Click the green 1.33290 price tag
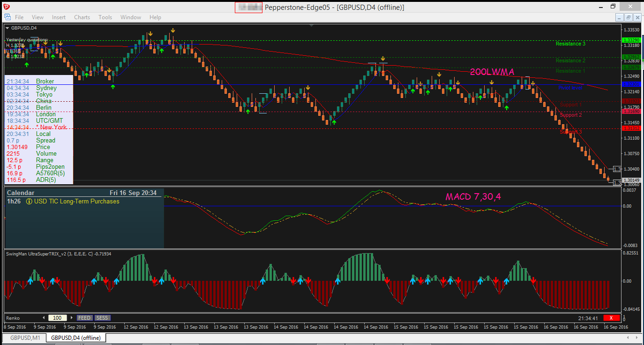 click(x=631, y=41)
